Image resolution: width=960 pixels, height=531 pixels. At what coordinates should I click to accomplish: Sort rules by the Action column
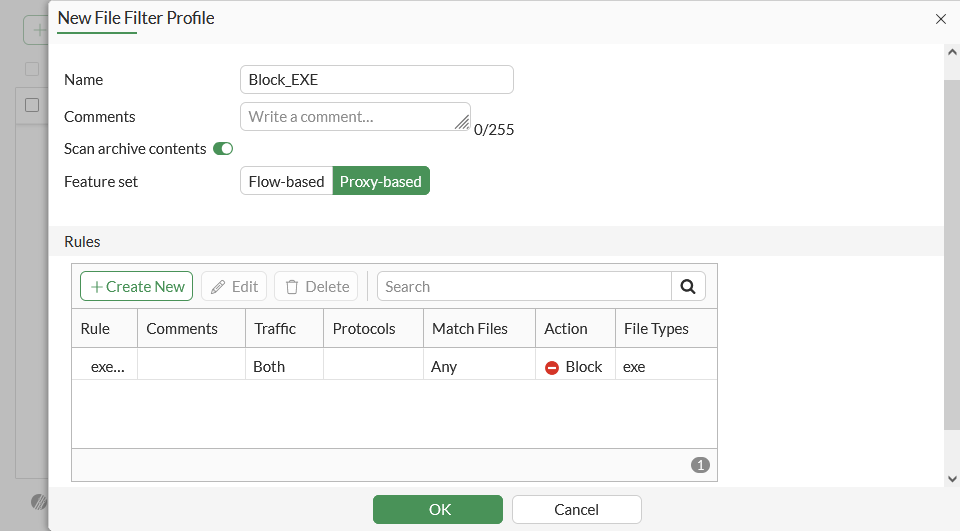click(566, 328)
